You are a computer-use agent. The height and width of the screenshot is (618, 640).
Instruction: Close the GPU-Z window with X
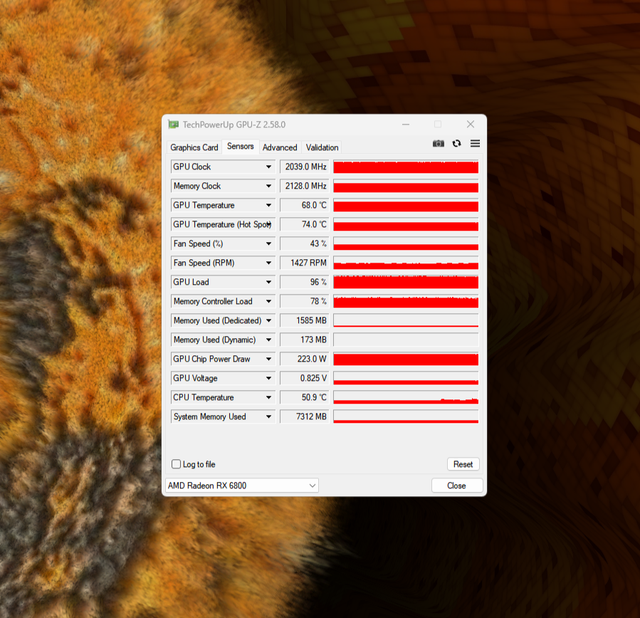pos(470,124)
